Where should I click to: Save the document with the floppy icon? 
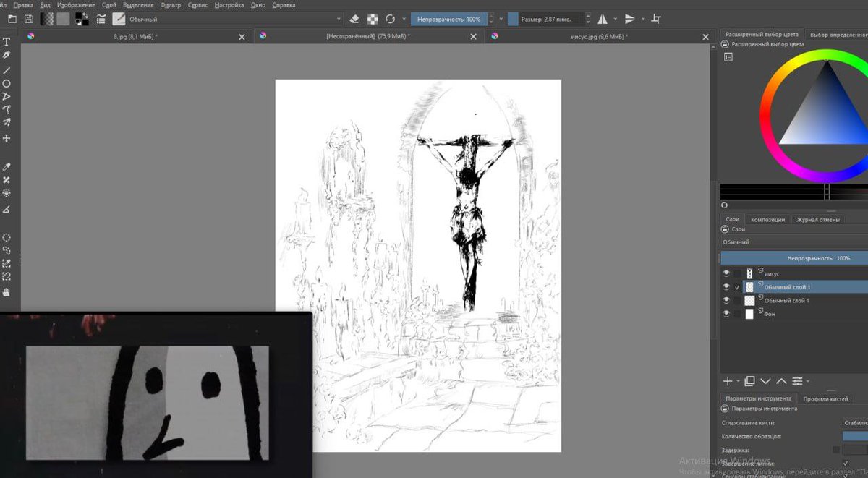click(x=28, y=19)
